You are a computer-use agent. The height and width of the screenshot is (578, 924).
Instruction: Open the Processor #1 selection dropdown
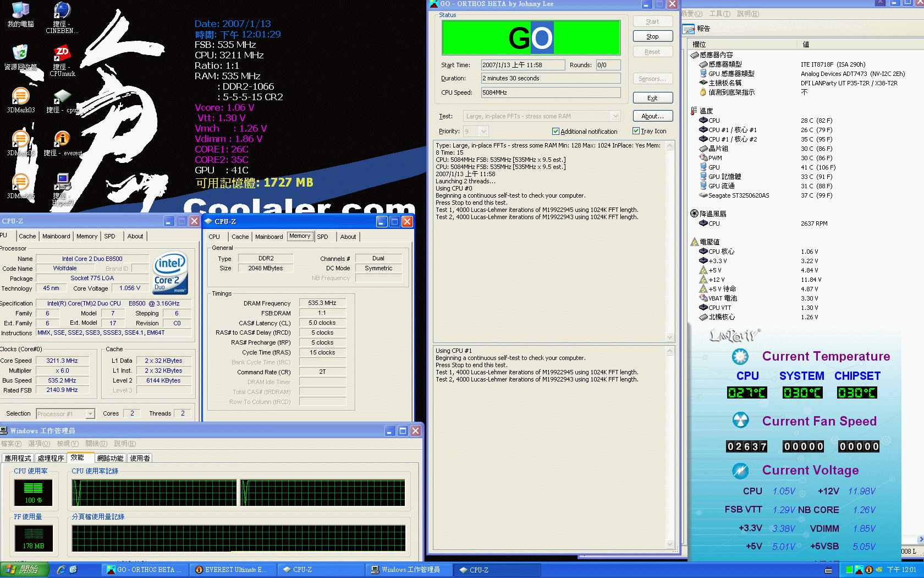(x=91, y=414)
